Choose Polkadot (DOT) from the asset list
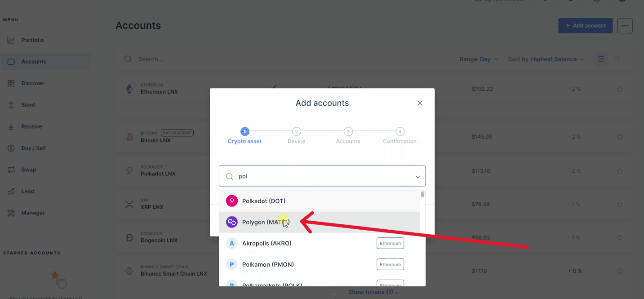The image size is (644, 299). pos(320,201)
